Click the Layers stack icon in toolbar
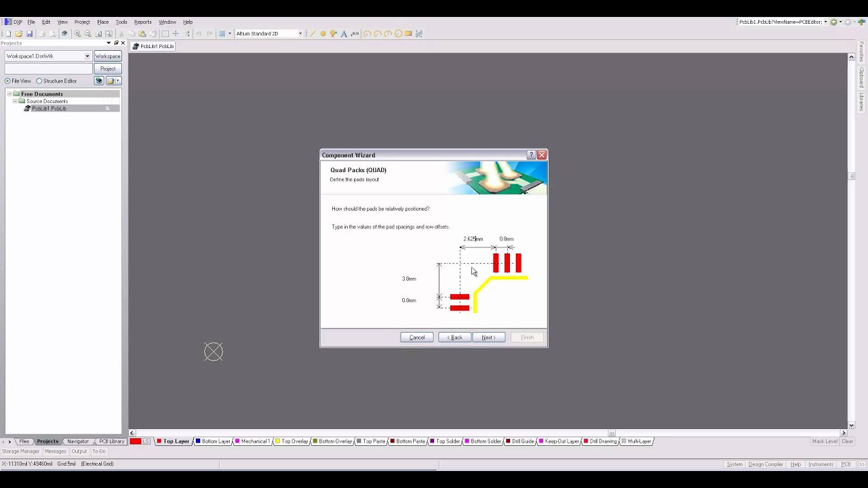Image resolution: width=868 pixels, height=488 pixels. click(64, 33)
